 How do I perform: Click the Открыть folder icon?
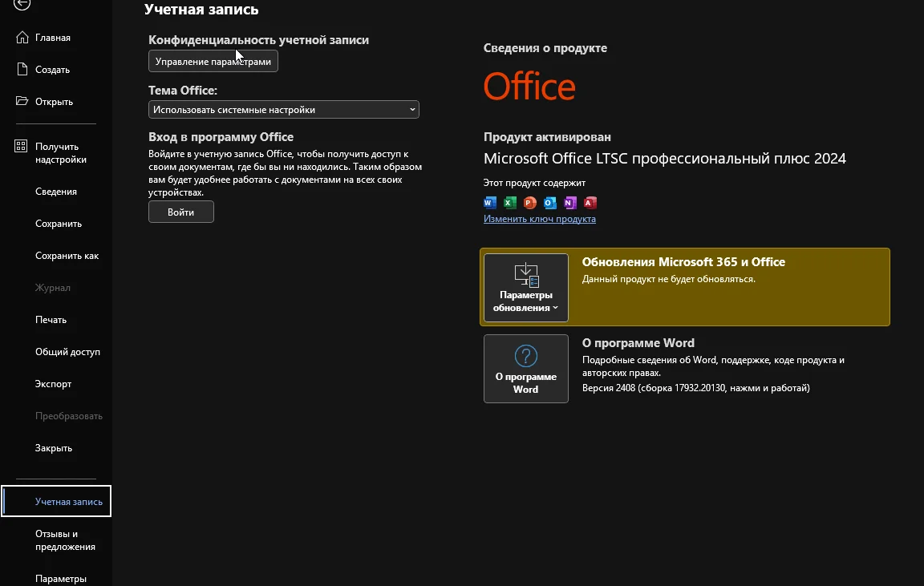[22, 102]
